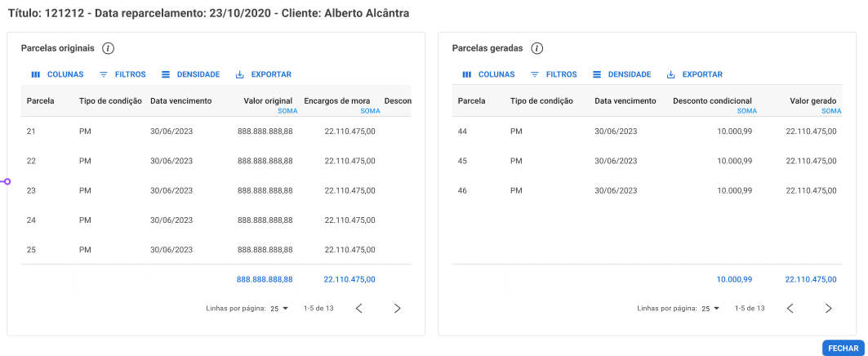Select row with Parcela 25
This screenshot has height=356, width=868.
(216, 249)
